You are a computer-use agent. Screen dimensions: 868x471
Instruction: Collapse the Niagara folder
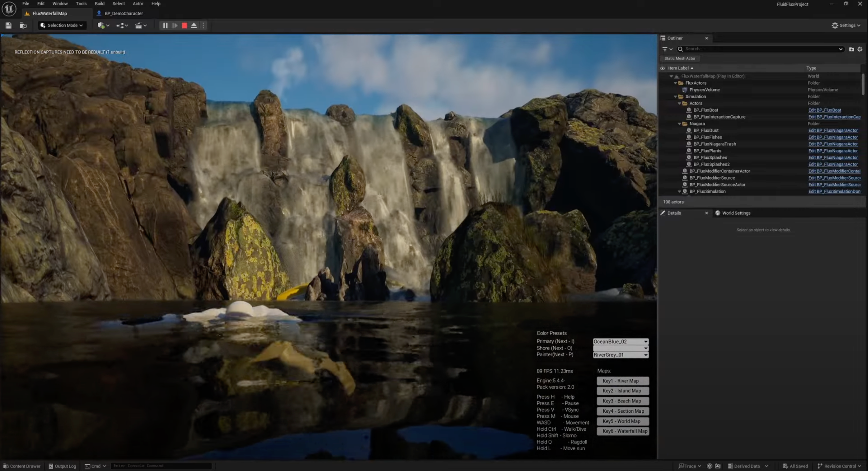679,124
